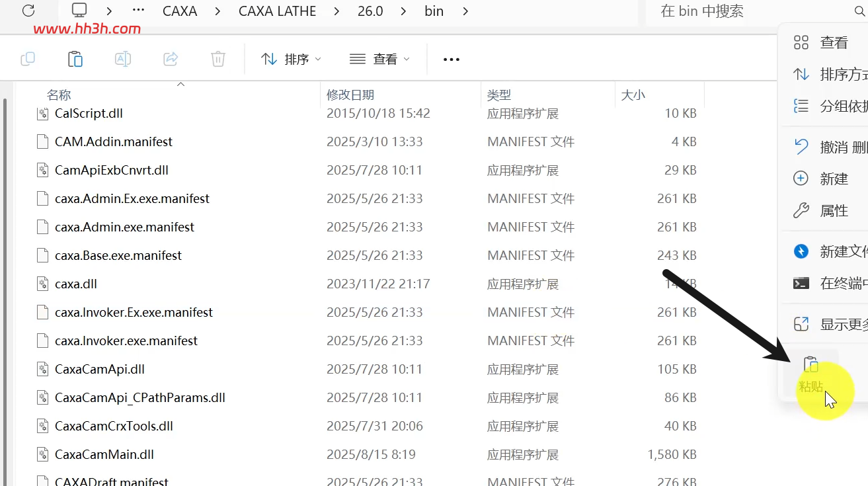Show hidden breadcrumb folders via ellipsis
868x486 pixels.
[x=138, y=11]
